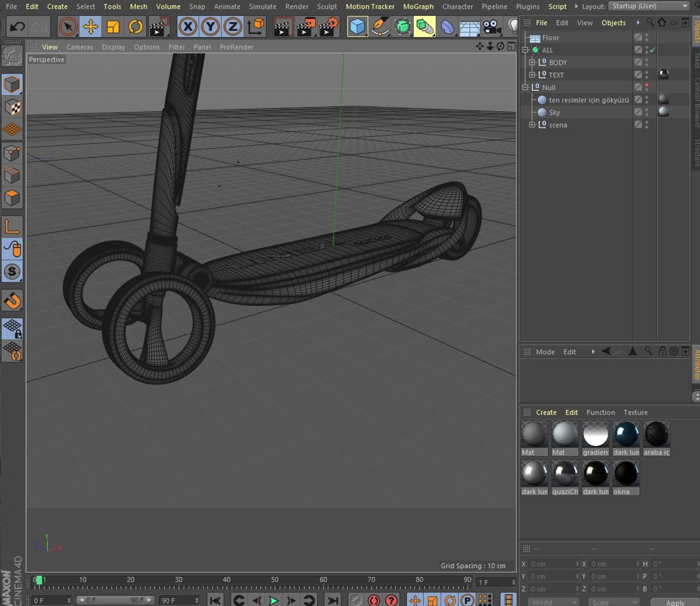Screen dimensions: 700x606
Task: Select the Live Selection arrow tool
Action: point(68,26)
